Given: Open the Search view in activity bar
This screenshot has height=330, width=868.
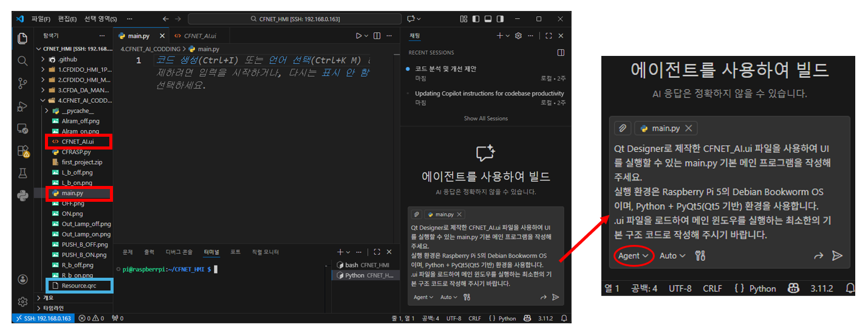Looking at the screenshot, I should pos(22,61).
